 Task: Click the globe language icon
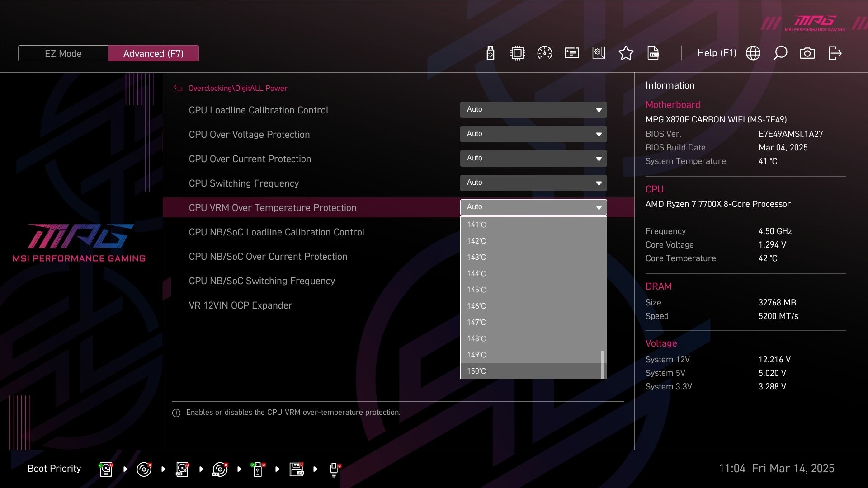tap(753, 53)
